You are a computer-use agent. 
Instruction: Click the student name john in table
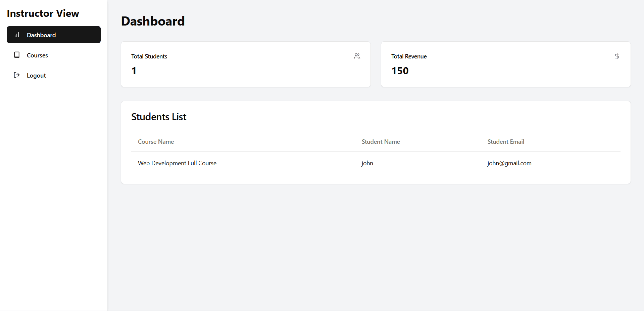pos(367,163)
